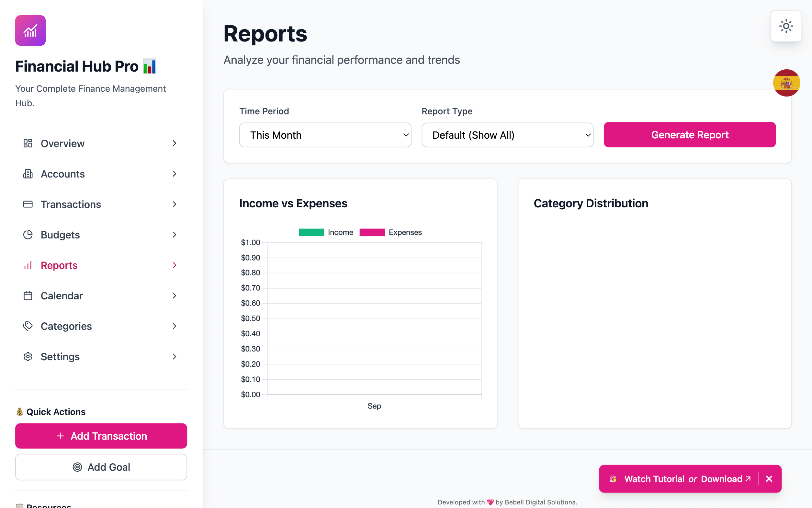Image resolution: width=812 pixels, height=508 pixels.
Task: Click the Categories tag icon
Action: coord(28,326)
